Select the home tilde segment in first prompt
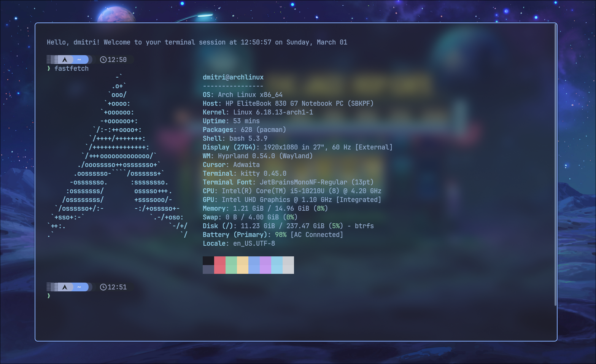 [x=79, y=60]
